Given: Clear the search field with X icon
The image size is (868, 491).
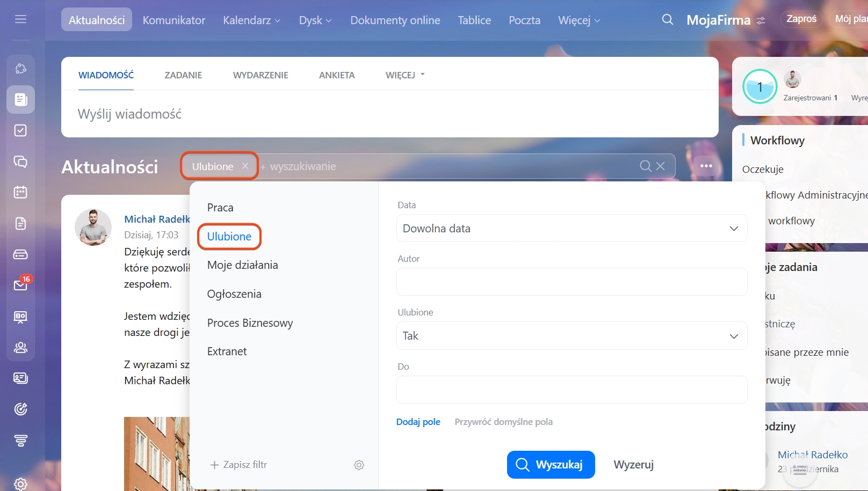Looking at the screenshot, I should click(x=661, y=166).
